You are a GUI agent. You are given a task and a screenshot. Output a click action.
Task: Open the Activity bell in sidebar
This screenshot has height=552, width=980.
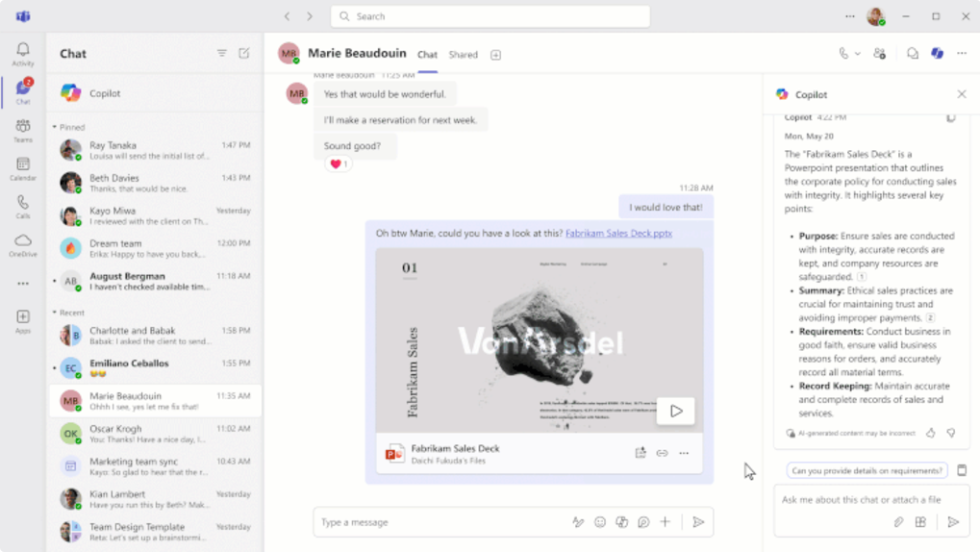click(x=23, y=53)
